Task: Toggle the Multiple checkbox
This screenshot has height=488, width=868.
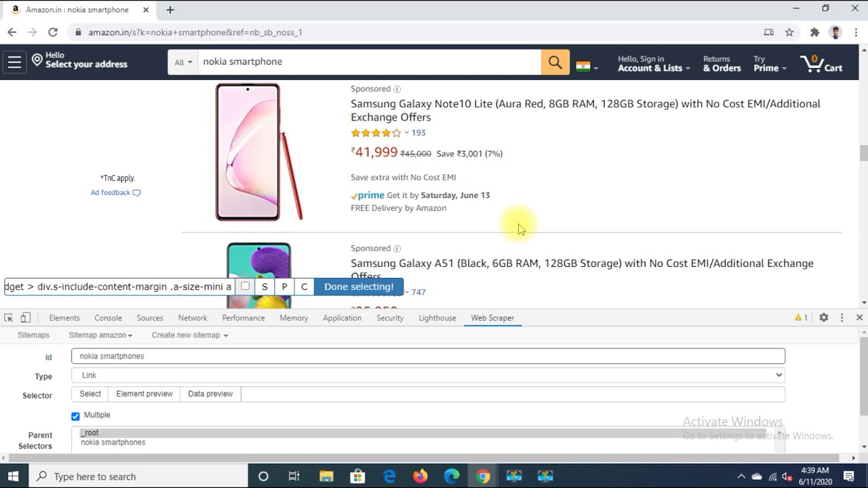Action: 75,415
